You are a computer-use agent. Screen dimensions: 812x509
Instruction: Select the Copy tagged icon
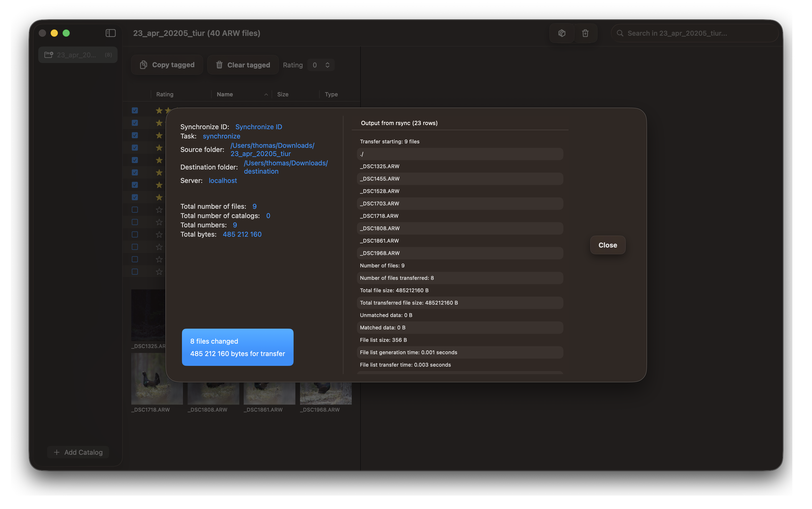[144, 65]
